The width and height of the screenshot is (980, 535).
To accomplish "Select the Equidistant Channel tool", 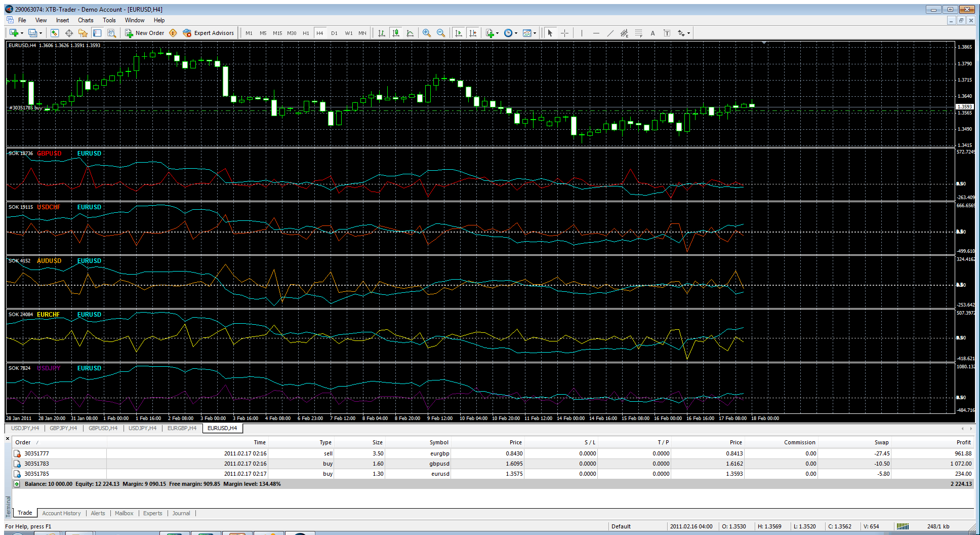I will (x=625, y=33).
